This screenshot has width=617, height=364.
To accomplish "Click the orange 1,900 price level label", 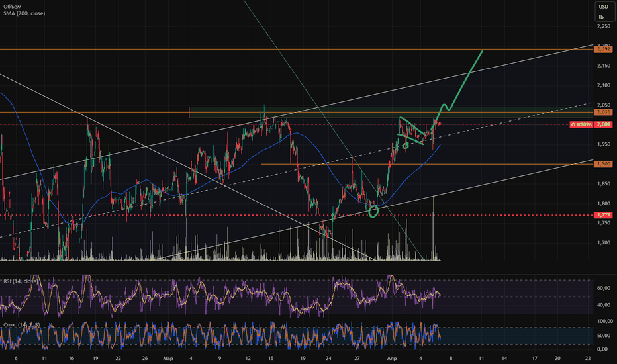I will point(603,164).
